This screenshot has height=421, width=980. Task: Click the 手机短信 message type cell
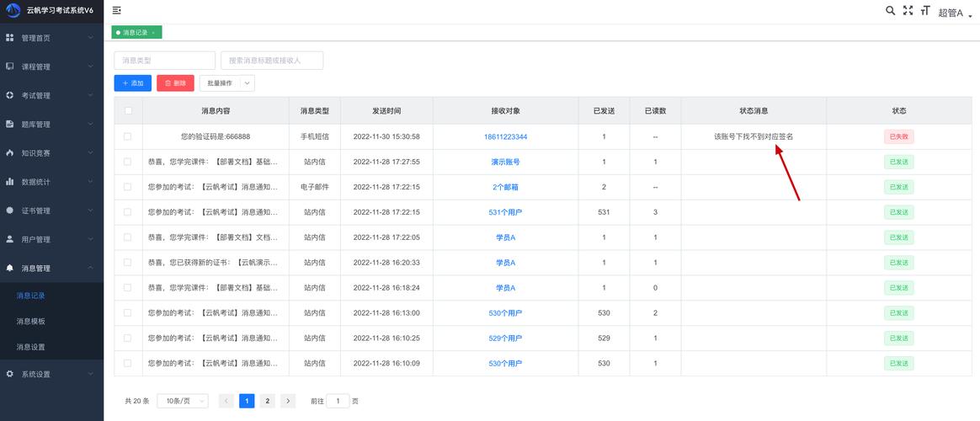(314, 136)
